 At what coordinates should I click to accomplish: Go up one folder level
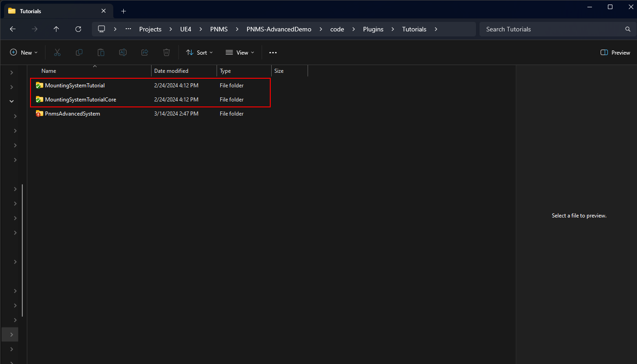click(x=56, y=29)
